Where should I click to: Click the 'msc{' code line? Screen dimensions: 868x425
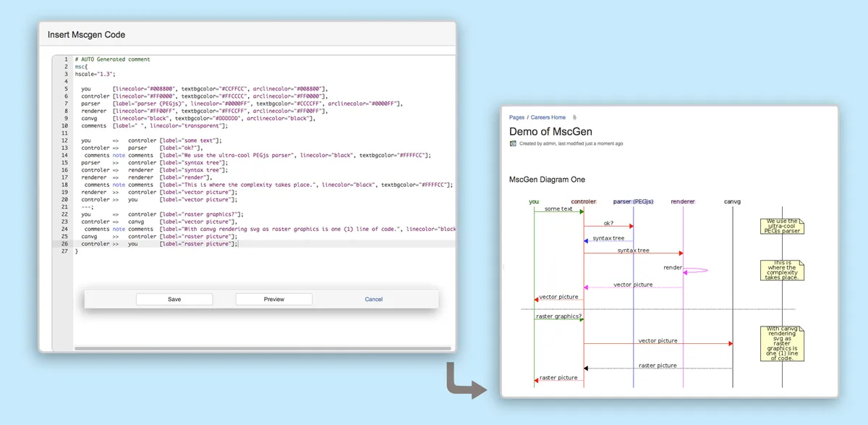(81, 66)
